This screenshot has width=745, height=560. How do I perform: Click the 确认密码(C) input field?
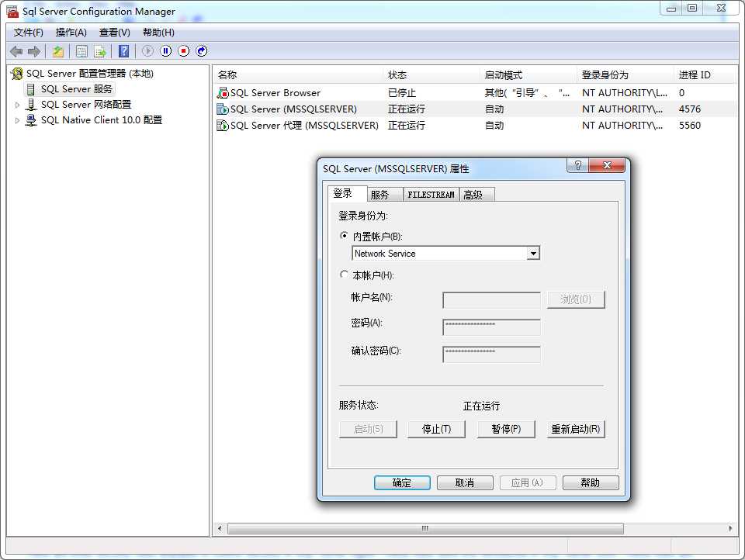491,354
